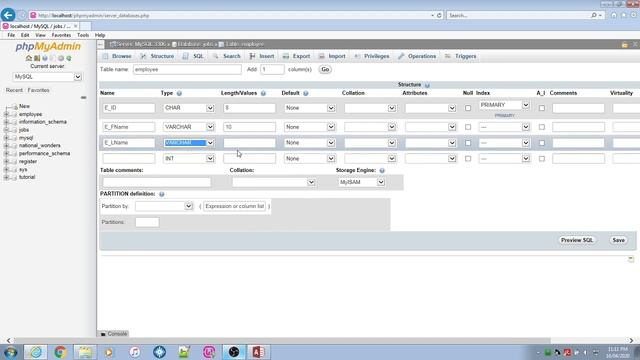Click the Table name input field
The image size is (640, 360).
click(187, 69)
